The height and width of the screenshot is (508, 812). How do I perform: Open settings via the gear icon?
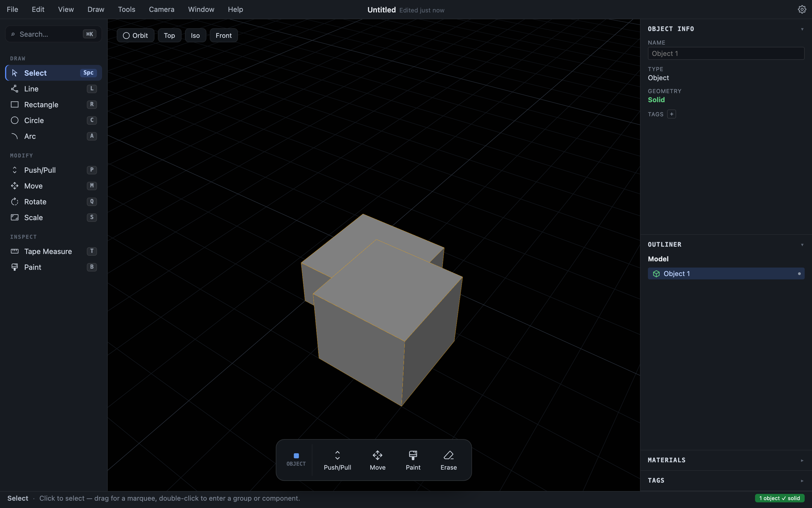(x=802, y=9)
